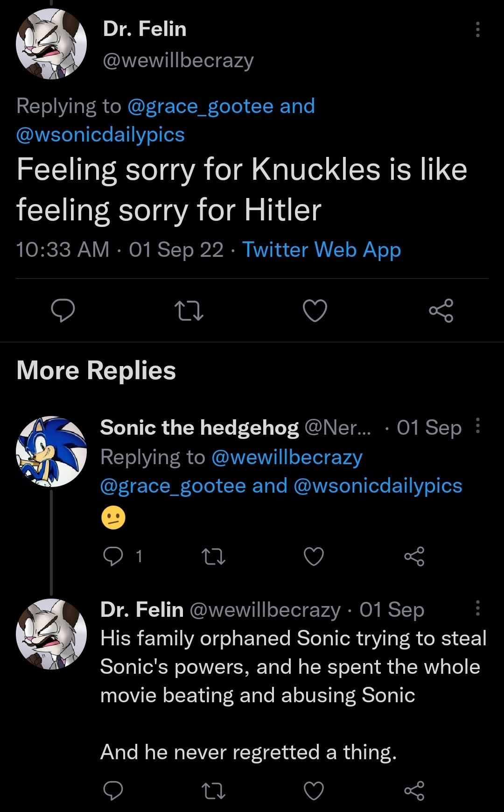Open Dr. Felin's avatar on main tweet
The height and width of the screenshot is (812, 504).
coord(51,44)
